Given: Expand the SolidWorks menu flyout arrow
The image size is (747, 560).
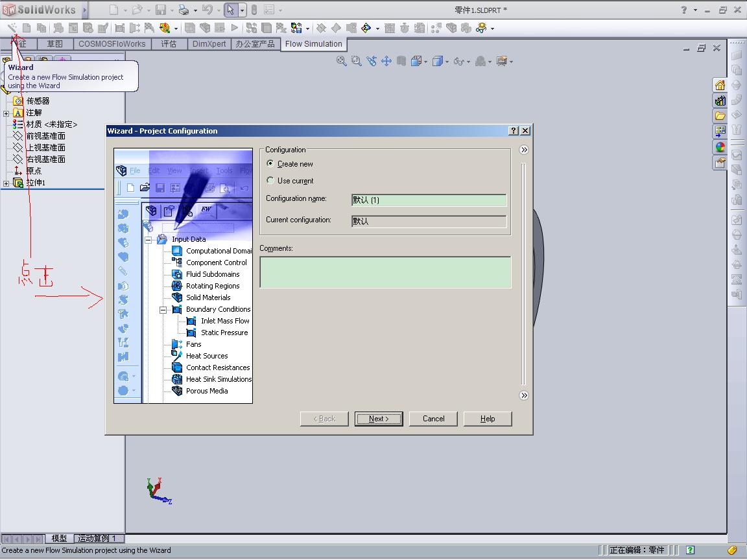Looking at the screenshot, I should pyautogui.click(x=85, y=10).
